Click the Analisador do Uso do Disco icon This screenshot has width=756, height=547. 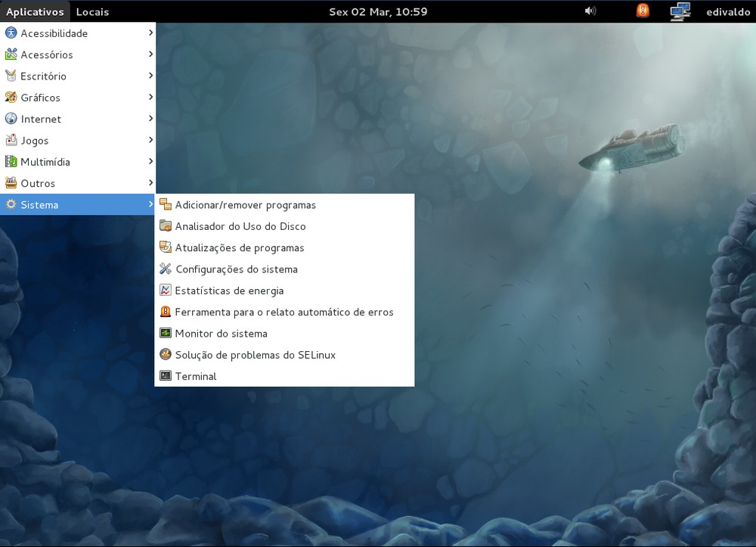(165, 225)
